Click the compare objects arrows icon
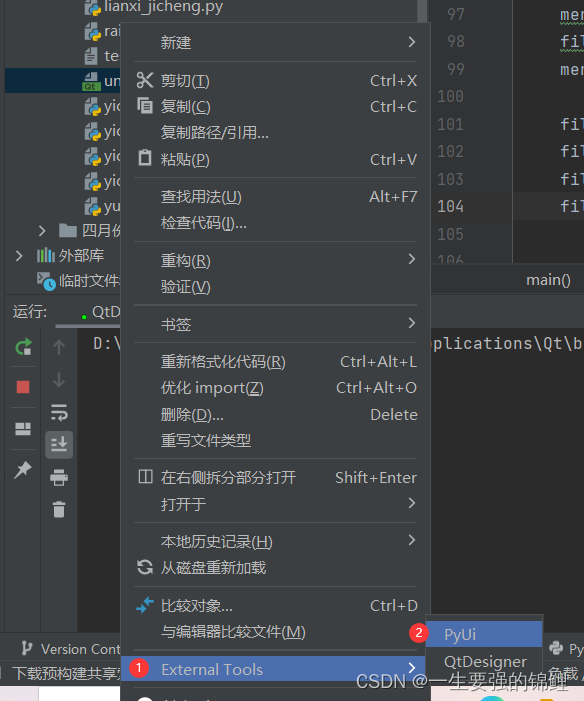584x701 pixels. (x=145, y=605)
